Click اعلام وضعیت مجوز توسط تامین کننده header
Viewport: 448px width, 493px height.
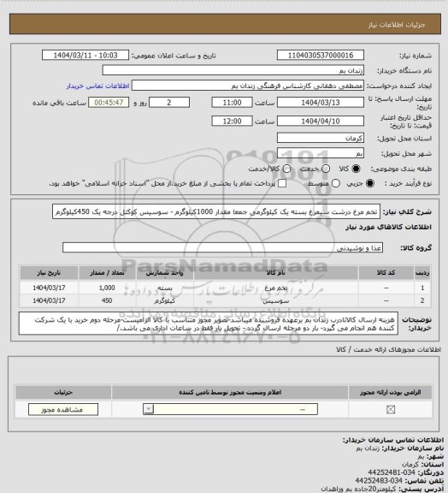point(230,392)
